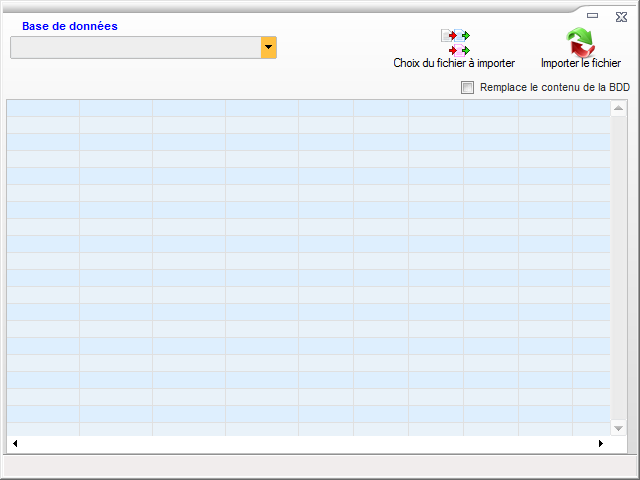Select the first cell in the grid's second row
Image resolution: width=640 pixels, height=480 pixels.
[x=43, y=125]
